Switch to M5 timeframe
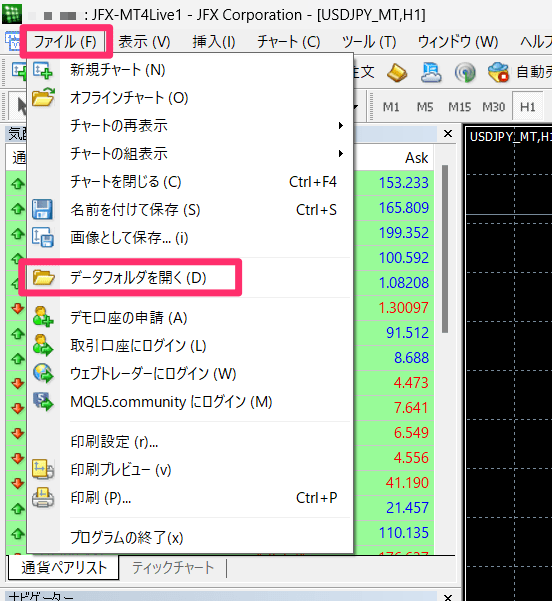Screen dimensions: 552x601 pos(425,107)
